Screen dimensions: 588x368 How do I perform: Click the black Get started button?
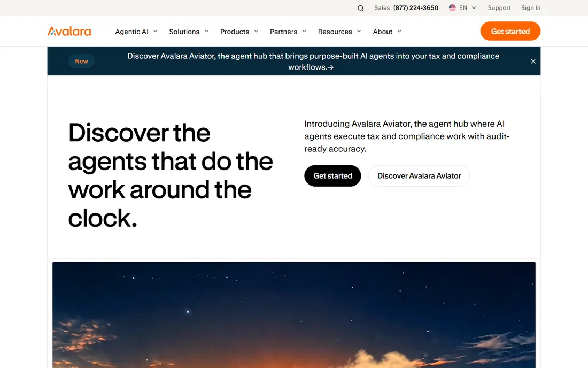(x=332, y=175)
